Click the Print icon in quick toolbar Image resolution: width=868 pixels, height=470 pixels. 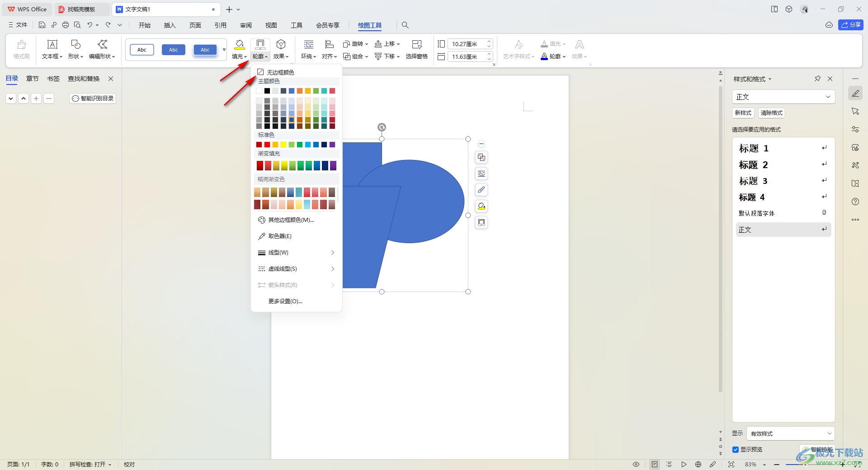click(x=66, y=25)
